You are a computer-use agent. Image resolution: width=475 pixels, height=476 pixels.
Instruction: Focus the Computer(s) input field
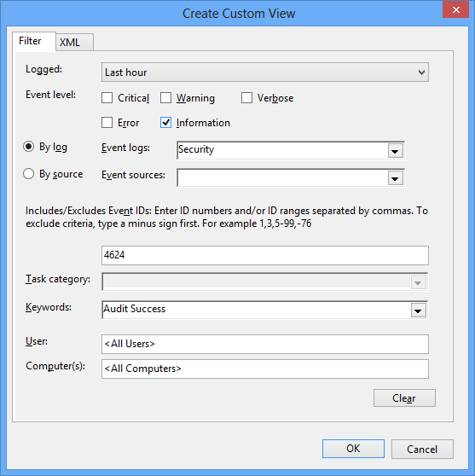point(265,369)
